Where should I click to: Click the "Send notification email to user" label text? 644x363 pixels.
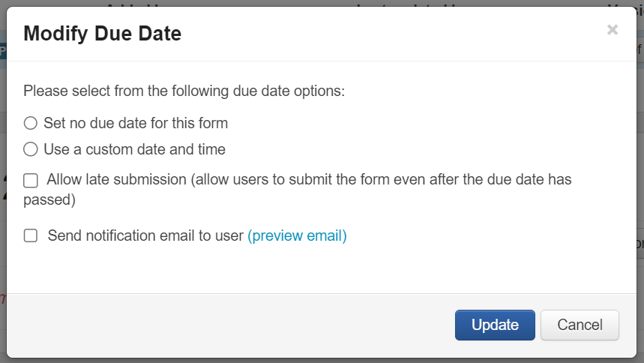tap(146, 235)
